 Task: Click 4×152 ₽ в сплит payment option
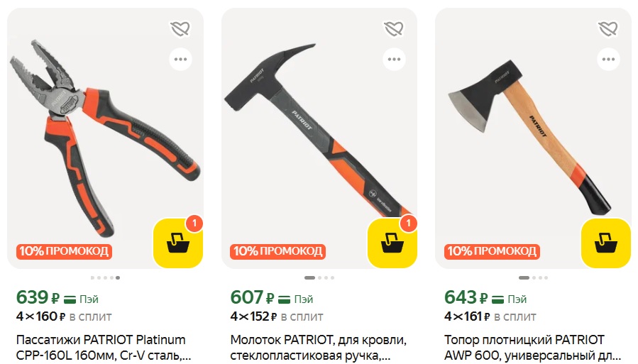277,316
